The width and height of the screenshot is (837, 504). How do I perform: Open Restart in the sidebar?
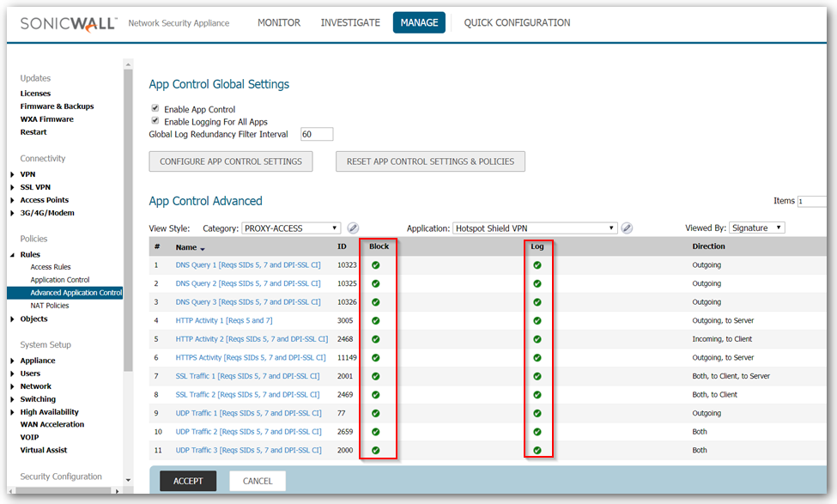(33, 132)
